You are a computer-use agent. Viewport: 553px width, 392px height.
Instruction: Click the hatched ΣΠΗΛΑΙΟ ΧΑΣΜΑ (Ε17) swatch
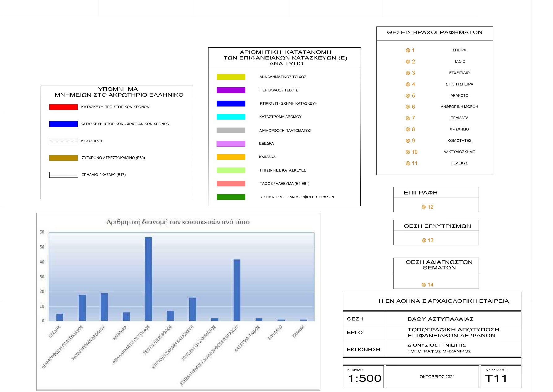63,175
